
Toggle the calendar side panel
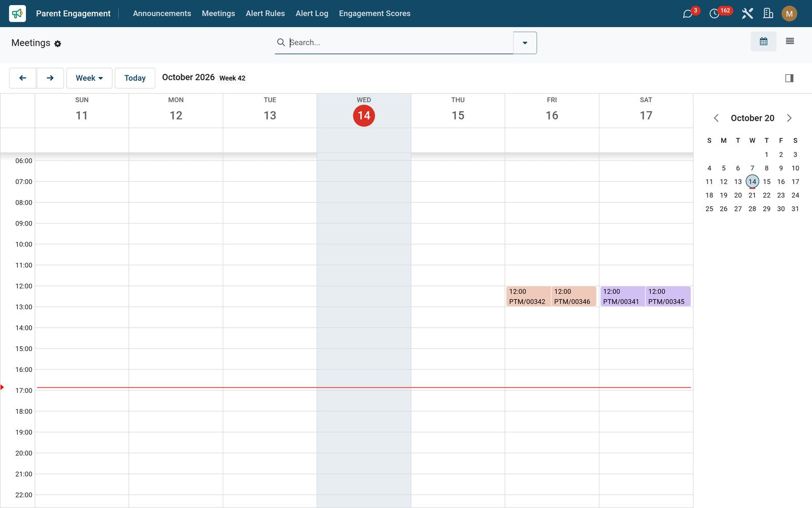click(789, 78)
